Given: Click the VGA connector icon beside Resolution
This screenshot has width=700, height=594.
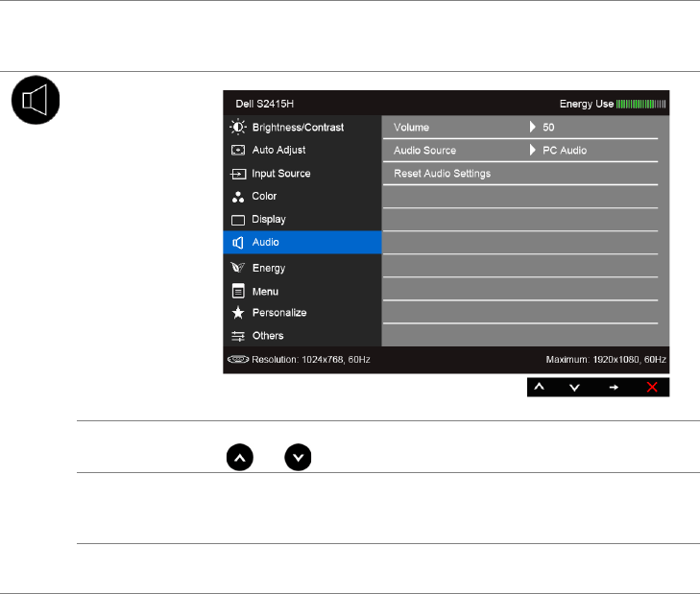Looking at the screenshot, I should pyautogui.click(x=238, y=359).
